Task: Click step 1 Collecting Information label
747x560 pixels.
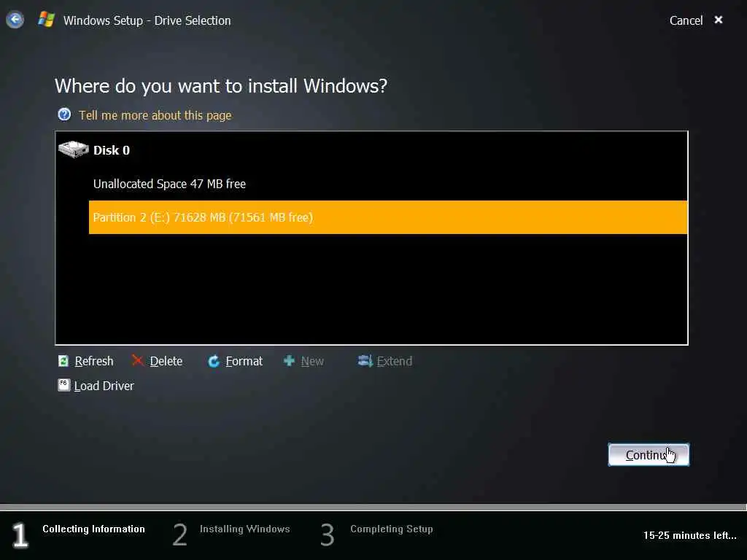Action: coord(93,529)
